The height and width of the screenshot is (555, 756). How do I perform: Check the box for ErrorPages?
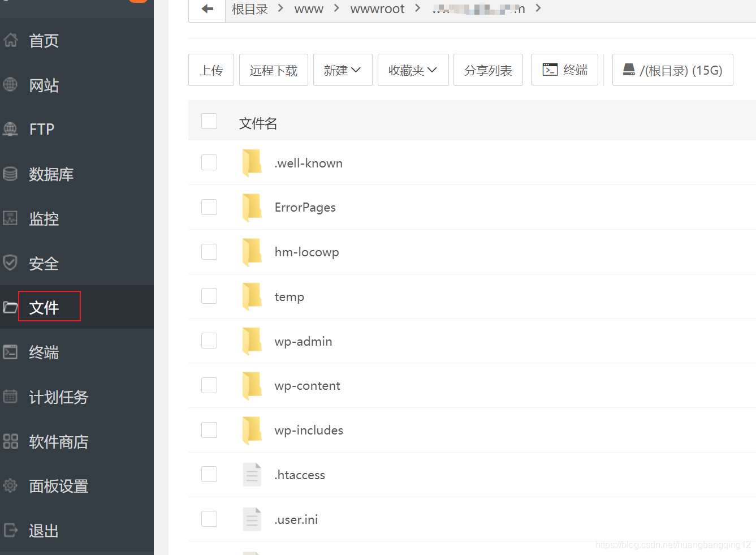coord(209,207)
